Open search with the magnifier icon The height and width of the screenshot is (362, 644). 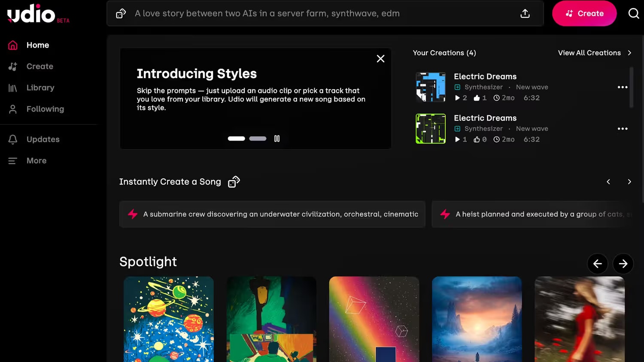pos(633,14)
